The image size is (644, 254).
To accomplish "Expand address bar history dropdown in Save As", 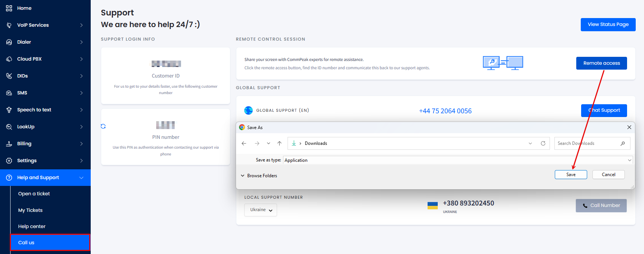I will 530,143.
